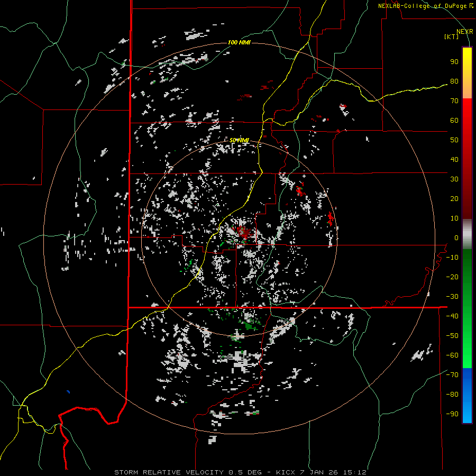
Task: Click the -60 value on the velocity scale
Action: (x=452, y=355)
